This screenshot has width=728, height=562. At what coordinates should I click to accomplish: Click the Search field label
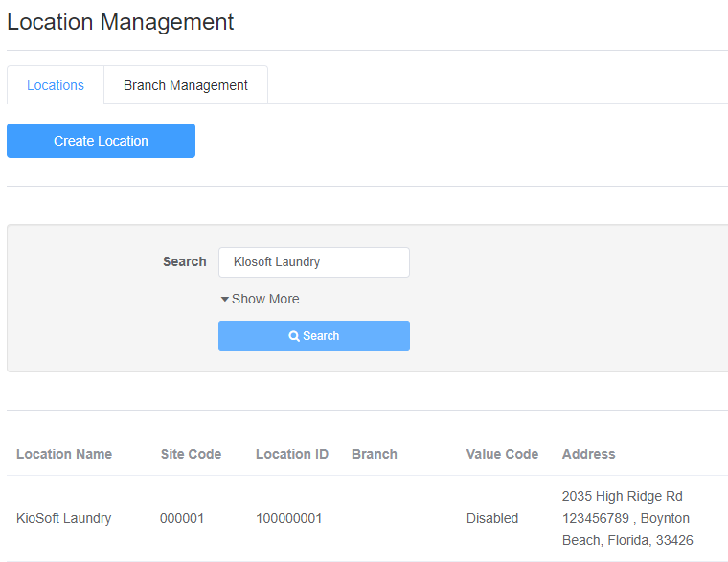(x=184, y=261)
